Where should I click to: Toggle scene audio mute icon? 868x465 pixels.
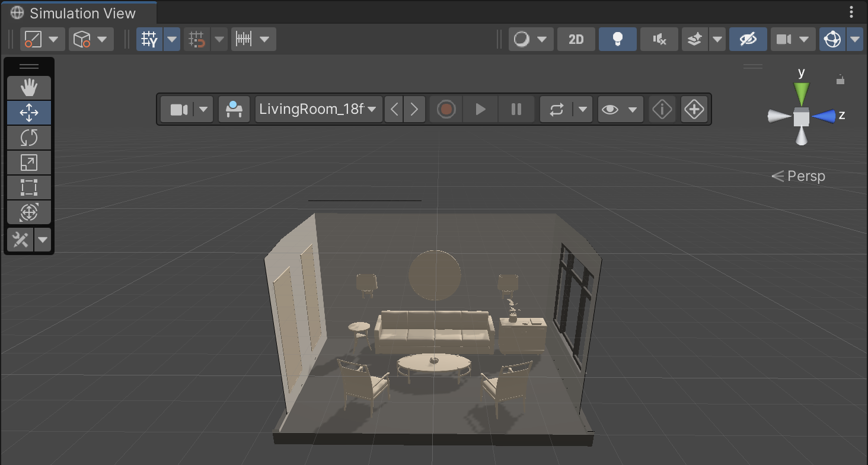pos(659,39)
